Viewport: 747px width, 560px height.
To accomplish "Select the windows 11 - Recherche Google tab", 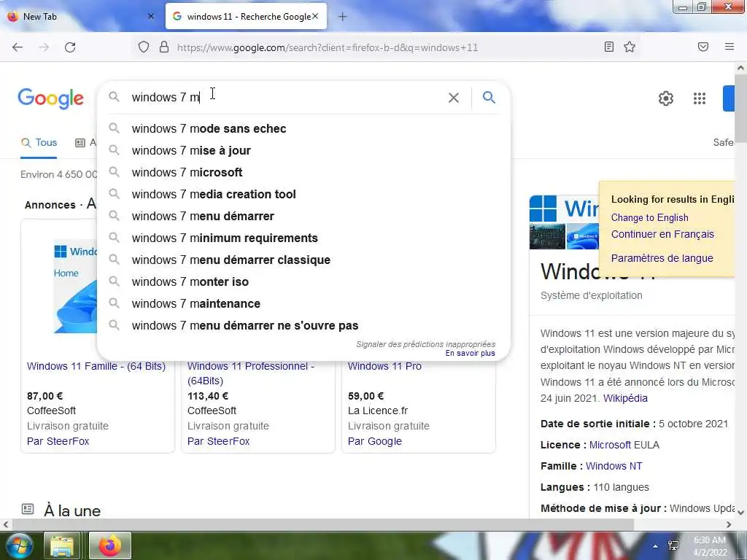I will point(246,16).
